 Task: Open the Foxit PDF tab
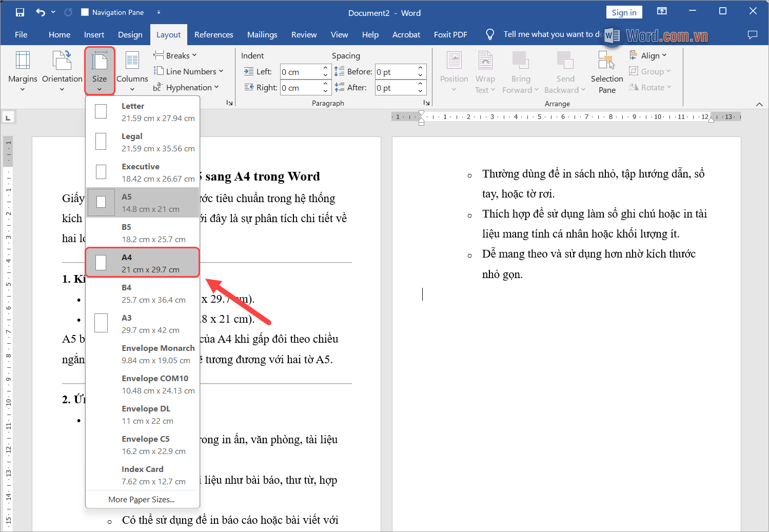click(450, 34)
